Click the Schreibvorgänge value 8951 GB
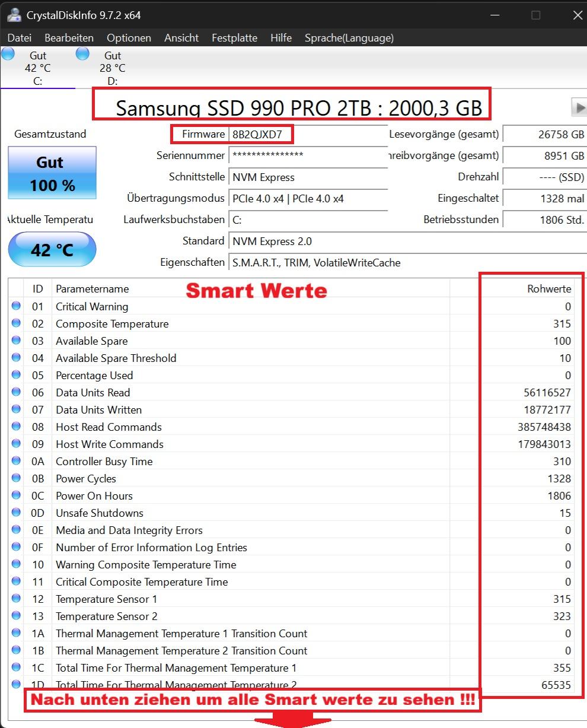Image resolution: width=587 pixels, height=728 pixels. (545, 155)
